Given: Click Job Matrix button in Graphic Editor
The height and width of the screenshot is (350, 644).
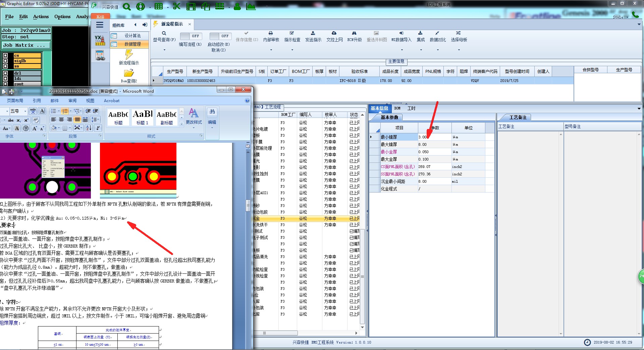Looking at the screenshot, I should 26,45.
